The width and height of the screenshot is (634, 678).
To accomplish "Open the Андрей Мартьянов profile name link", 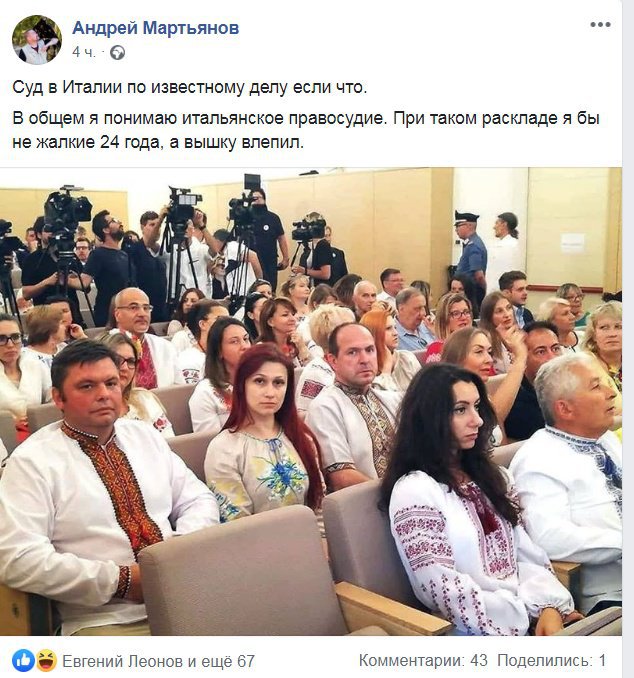I will pos(156,28).
